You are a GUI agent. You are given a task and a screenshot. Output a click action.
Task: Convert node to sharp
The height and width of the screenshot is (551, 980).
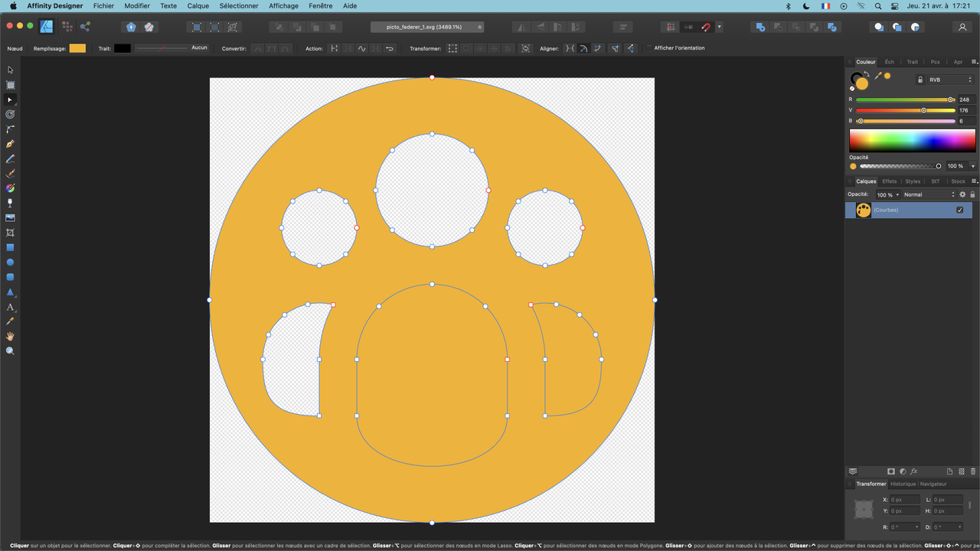[x=258, y=48]
